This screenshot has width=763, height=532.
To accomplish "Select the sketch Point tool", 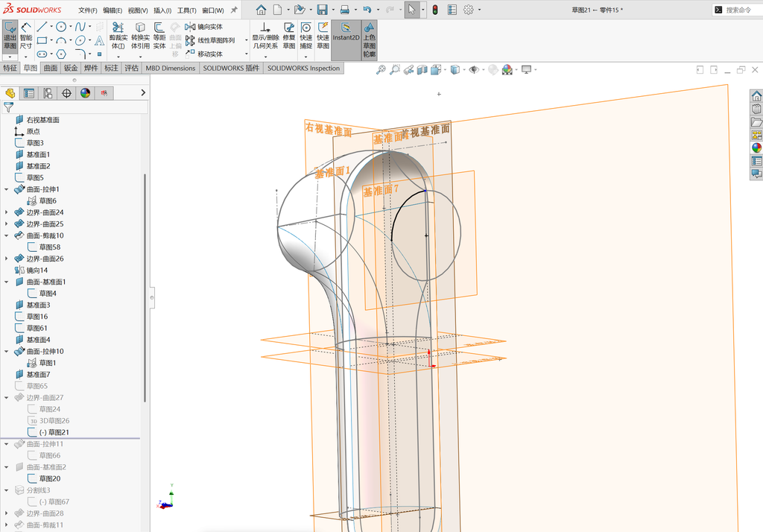I will (x=99, y=54).
